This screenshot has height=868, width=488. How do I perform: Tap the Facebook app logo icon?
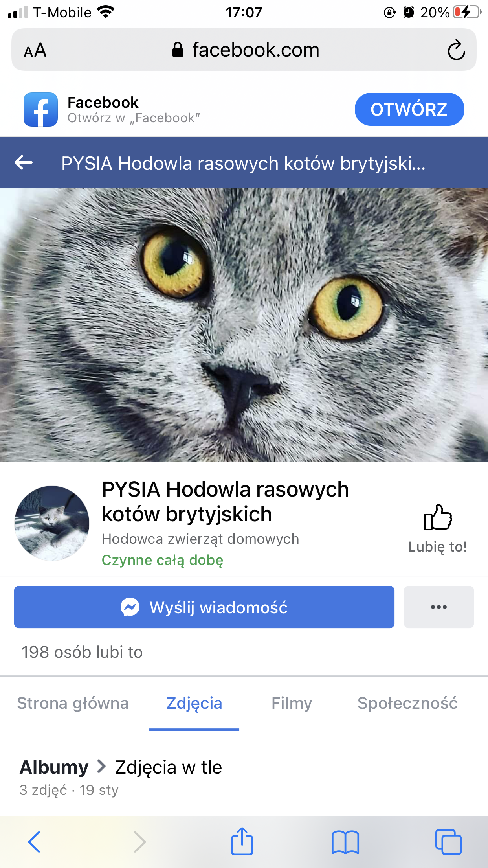40,109
